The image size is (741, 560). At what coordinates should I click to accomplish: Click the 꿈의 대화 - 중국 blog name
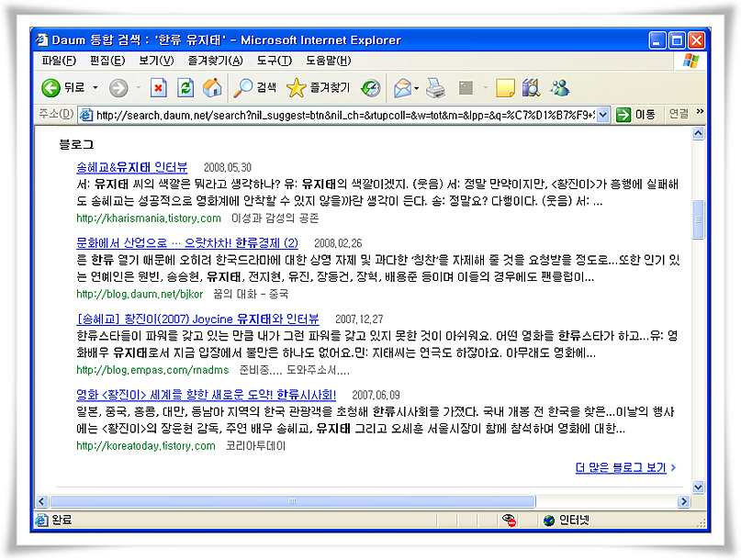pyautogui.click(x=251, y=294)
